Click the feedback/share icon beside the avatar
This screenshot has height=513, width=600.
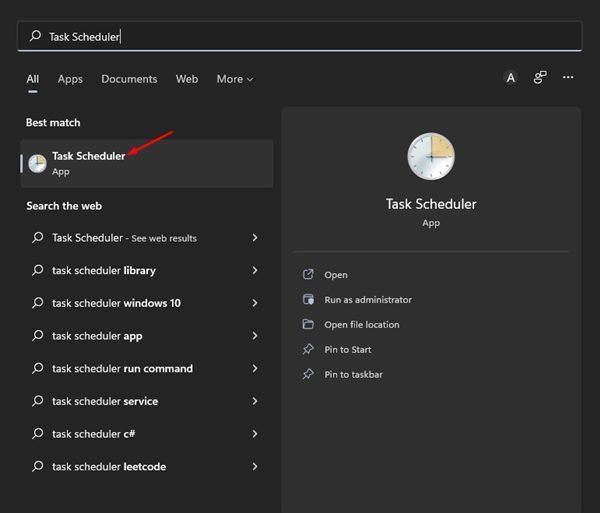point(540,78)
